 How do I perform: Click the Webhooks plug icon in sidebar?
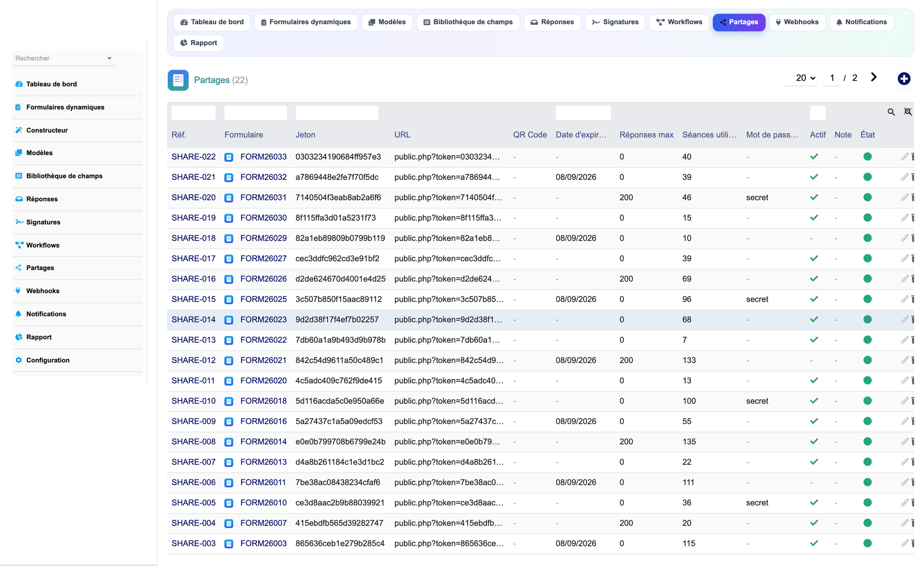[19, 291]
